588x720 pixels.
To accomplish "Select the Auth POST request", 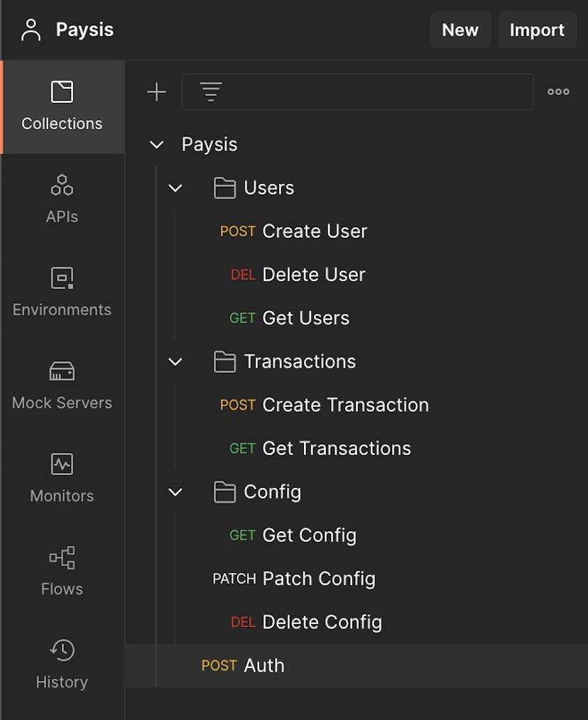I will [263, 665].
